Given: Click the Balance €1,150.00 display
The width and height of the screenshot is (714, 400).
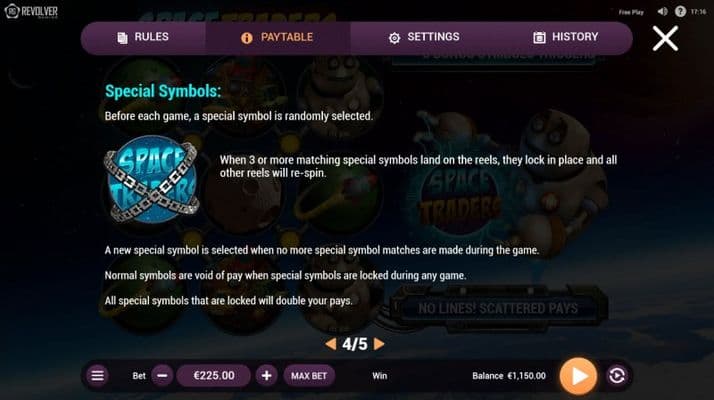Looking at the screenshot, I should point(509,376).
